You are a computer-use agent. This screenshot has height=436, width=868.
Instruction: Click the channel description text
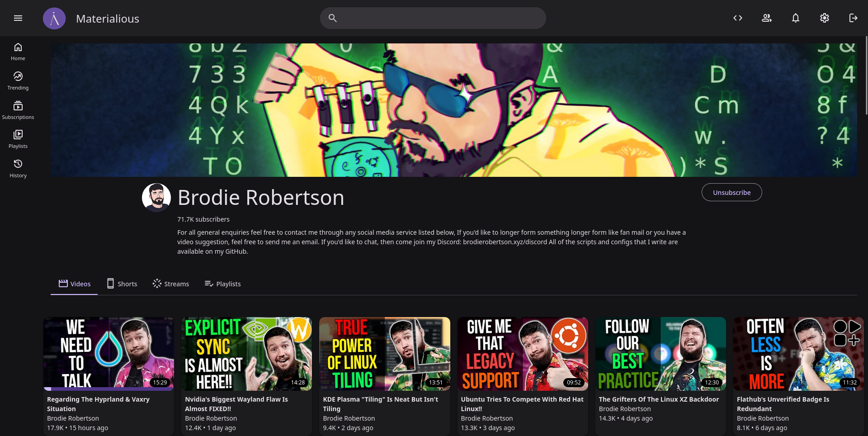pos(432,242)
